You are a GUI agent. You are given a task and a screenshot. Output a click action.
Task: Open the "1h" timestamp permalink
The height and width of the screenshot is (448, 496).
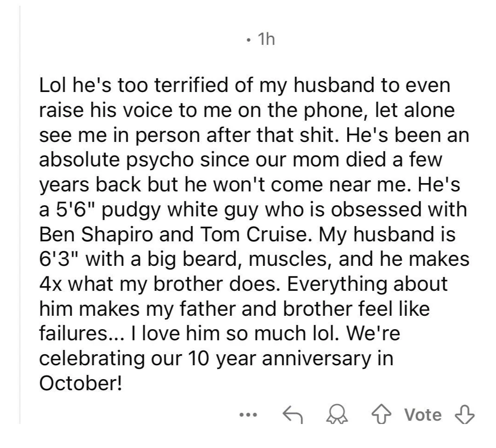click(x=267, y=39)
